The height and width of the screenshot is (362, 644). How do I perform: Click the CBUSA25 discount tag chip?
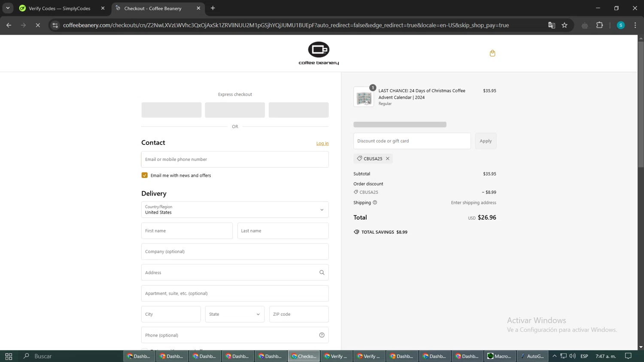point(373,159)
